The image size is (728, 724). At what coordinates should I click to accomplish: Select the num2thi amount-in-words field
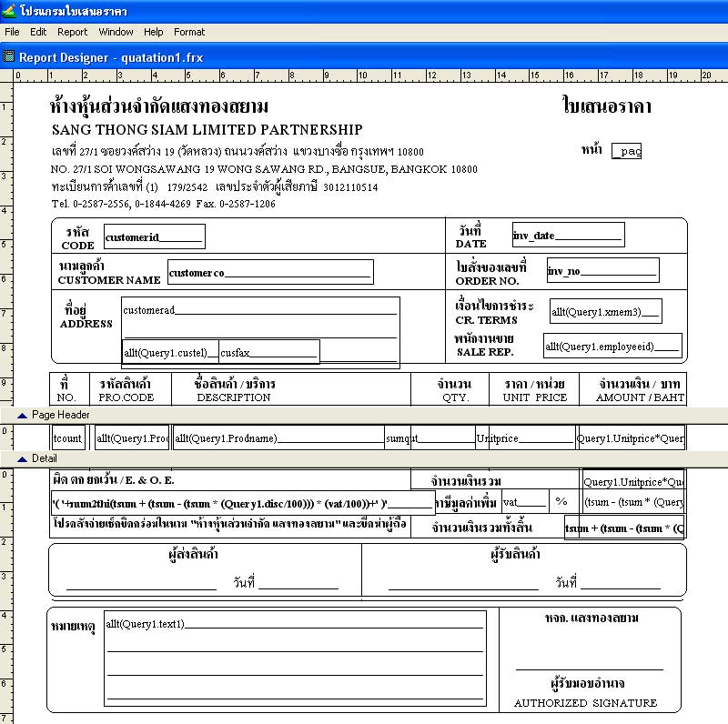click(x=243, y=503)
